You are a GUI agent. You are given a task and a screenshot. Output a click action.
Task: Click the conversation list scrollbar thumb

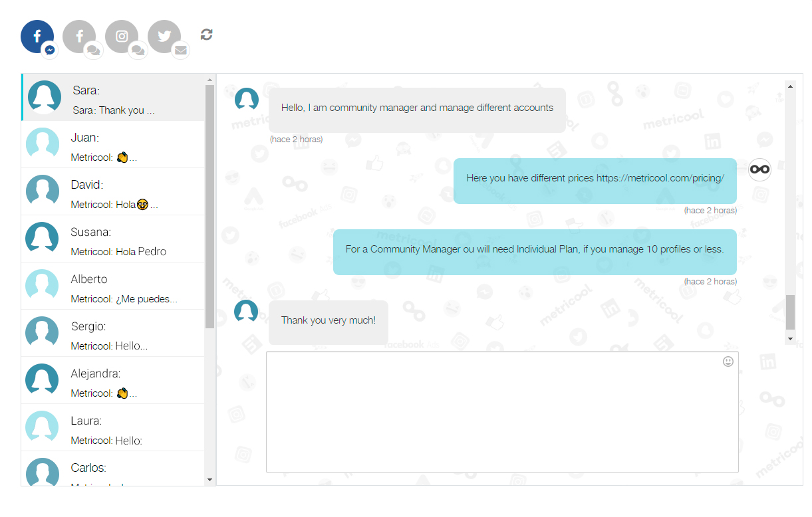[x=210, y=207]
